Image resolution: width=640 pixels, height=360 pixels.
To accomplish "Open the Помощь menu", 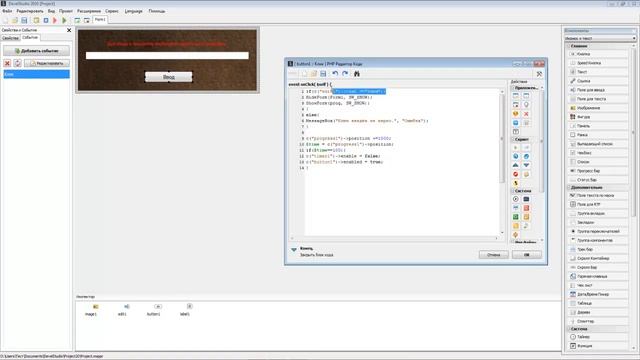I will pyautogui.click(x=157, y=11).
